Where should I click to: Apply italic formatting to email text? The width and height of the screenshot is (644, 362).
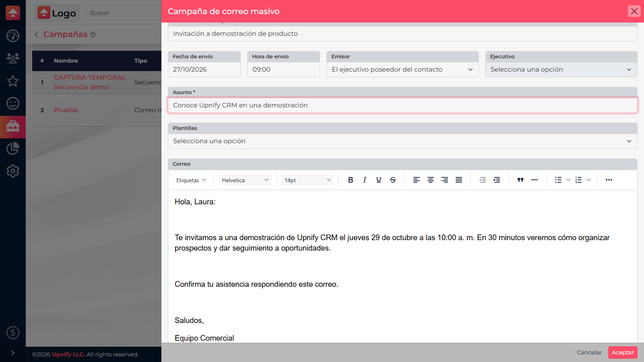(365, 180)
